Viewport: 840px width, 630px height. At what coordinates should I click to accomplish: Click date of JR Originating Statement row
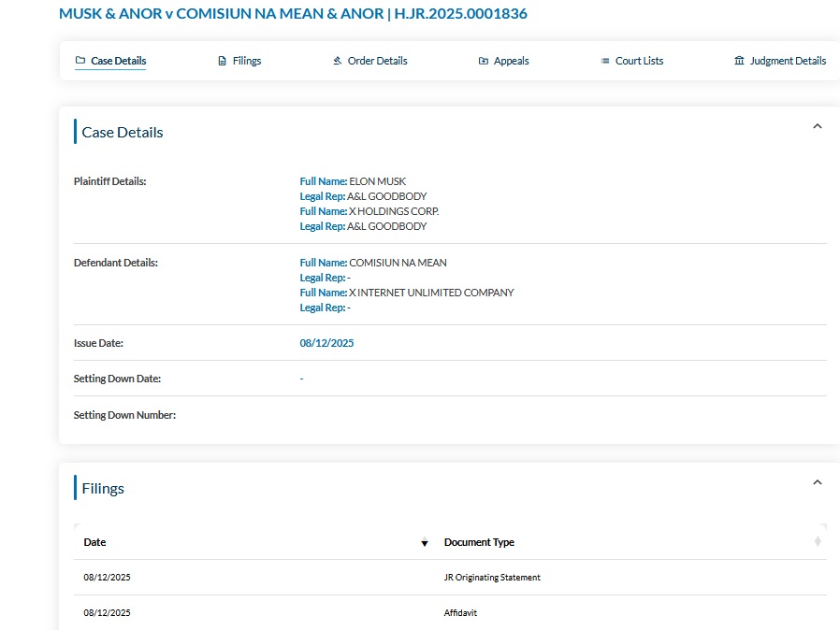pos(108,578)
